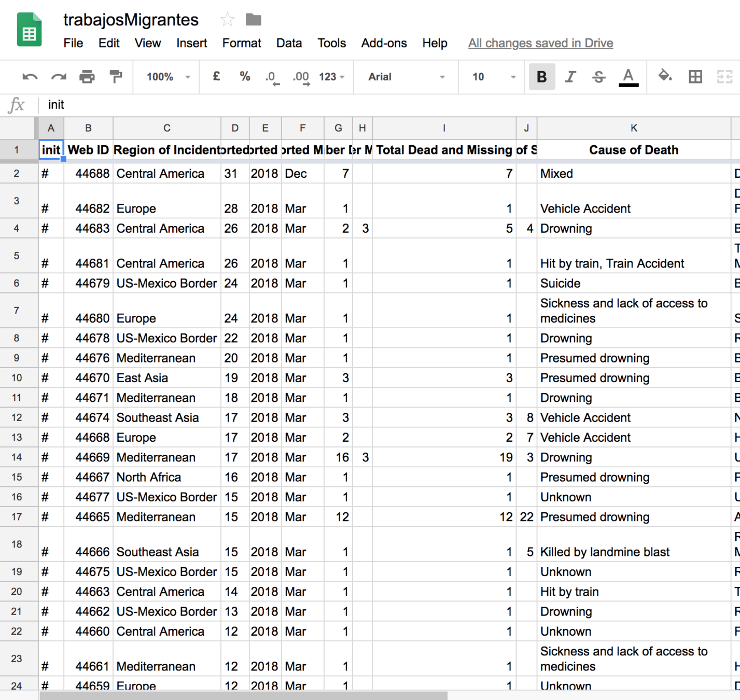
Task: Select cell with Web ID 44688
Action: click(88, 174)
